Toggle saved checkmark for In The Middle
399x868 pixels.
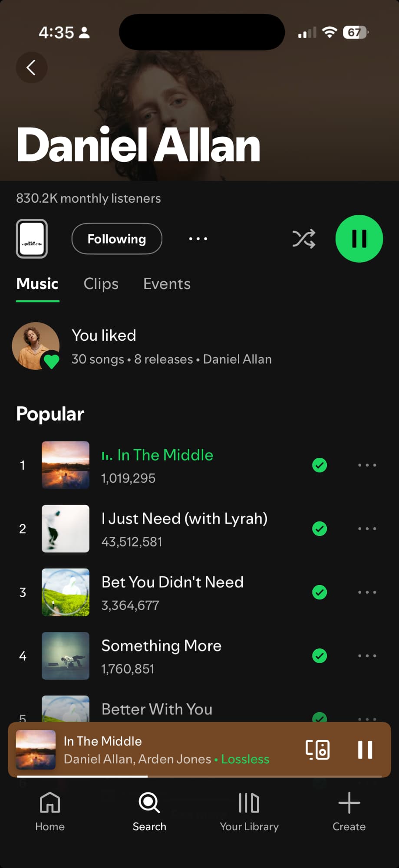click(320, 465)
